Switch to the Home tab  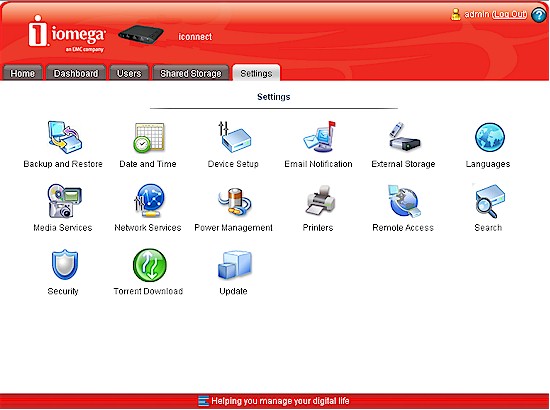[x=22, y=73]
